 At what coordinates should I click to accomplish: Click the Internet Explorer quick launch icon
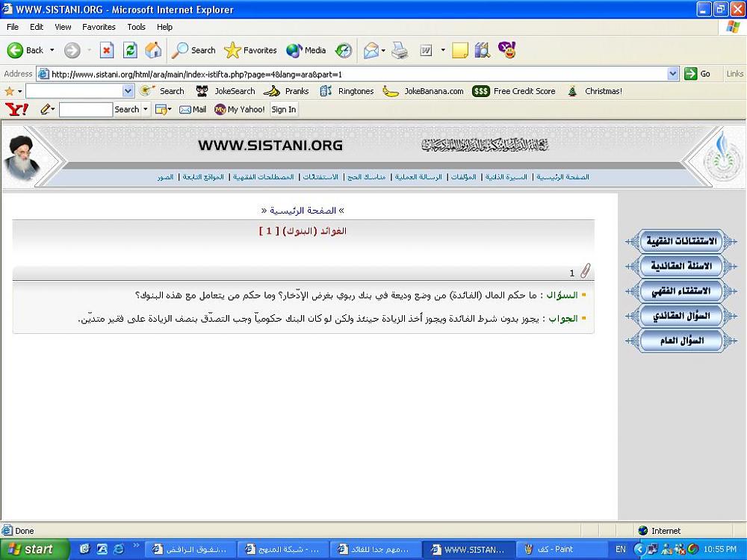(x=118, y=549)
